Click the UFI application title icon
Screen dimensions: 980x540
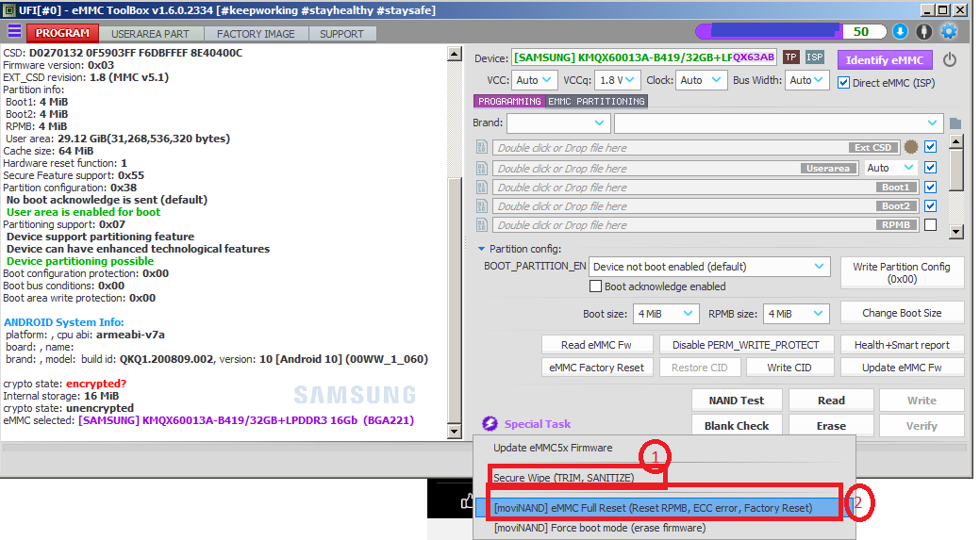tap(8, 10)
